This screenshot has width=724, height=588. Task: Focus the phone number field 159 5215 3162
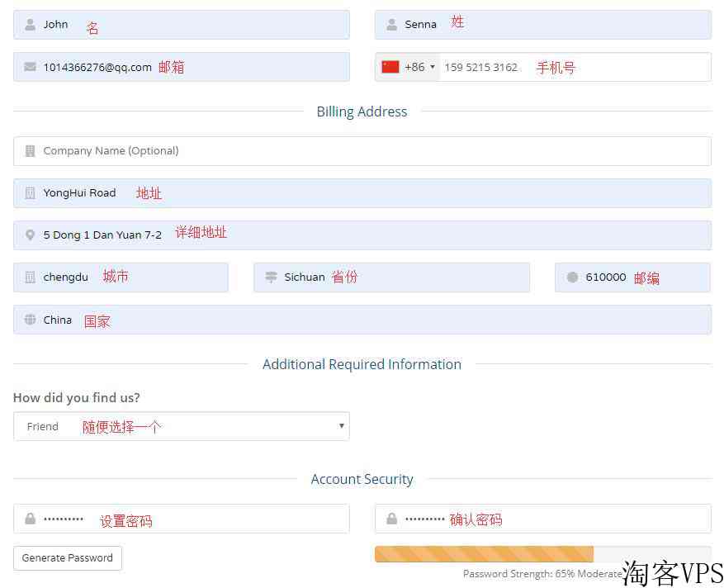pyautogui.click(x=575, y=67)
